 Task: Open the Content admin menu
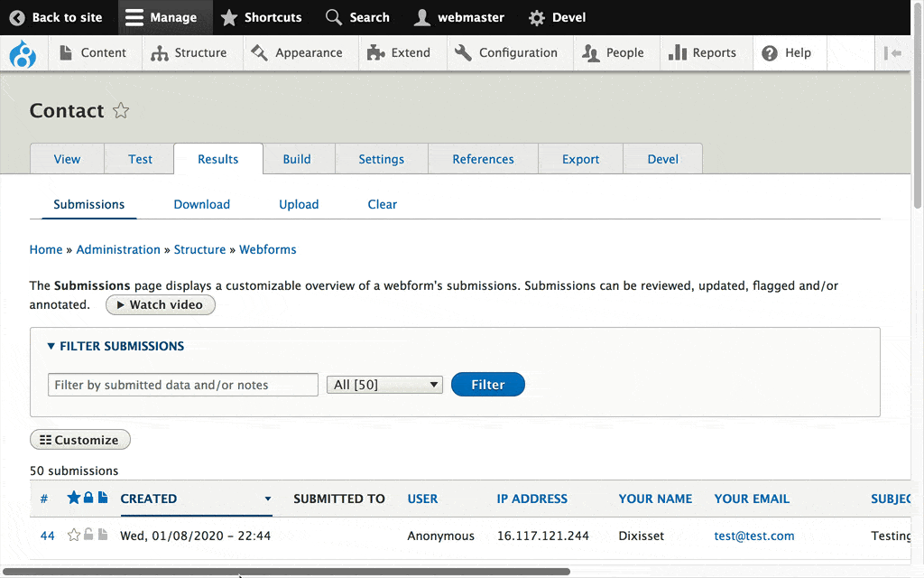(x=93, y=53)
